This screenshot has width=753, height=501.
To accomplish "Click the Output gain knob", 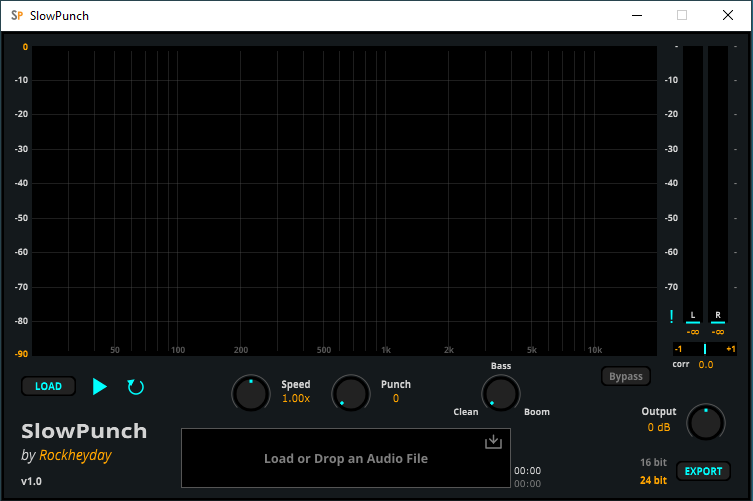I will (706, 422).
